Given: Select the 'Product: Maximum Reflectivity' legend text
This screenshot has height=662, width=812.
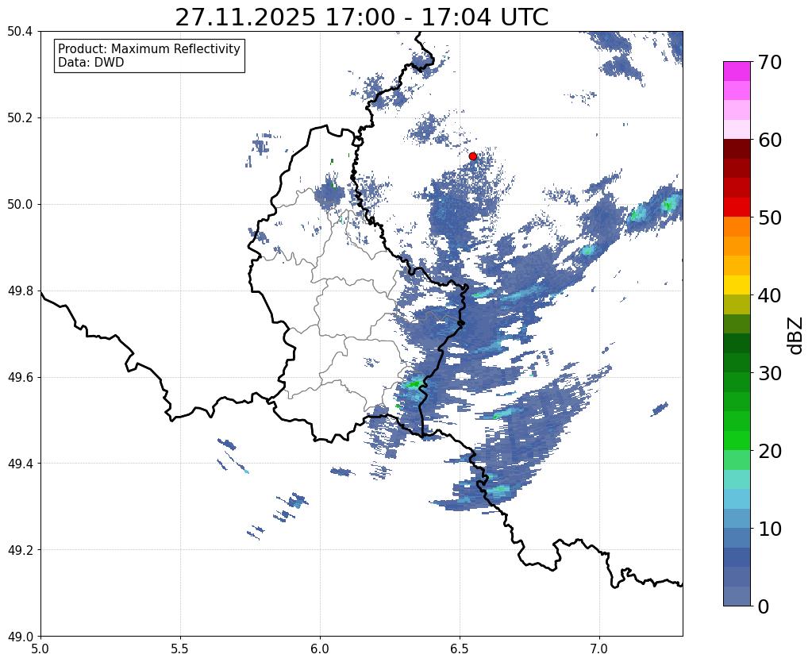Looking at the screenshot, I should (149, 48).
